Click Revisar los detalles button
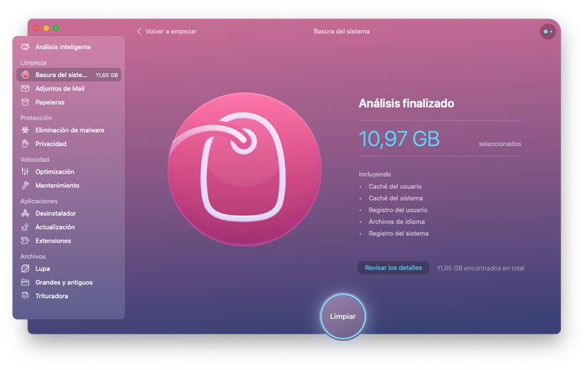Viewport: 588px width, 370px height. [x=393, y=268]
